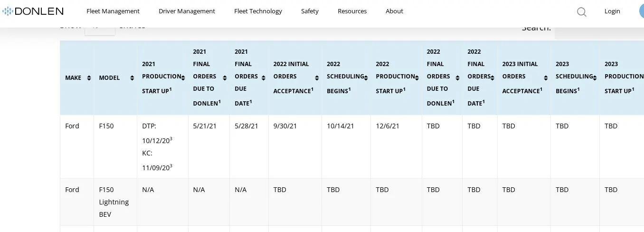This screenshot has height=232, width=644.
Task: Select the 5/28/21 date cell
Action: [249, 146]
